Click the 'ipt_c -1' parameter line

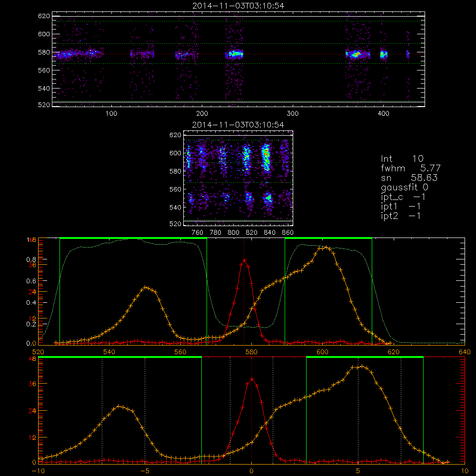click(403, 197)
